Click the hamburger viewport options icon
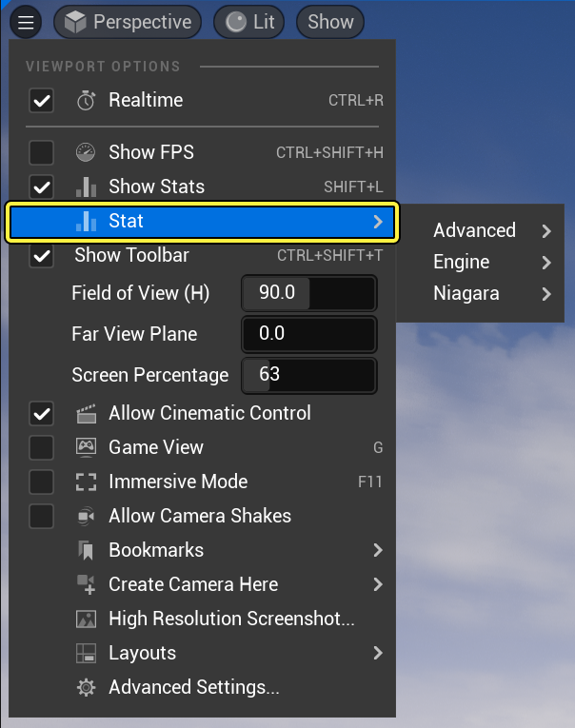Image resolution: width=575 pixels, height=728 pixels. tap(26, 22)
